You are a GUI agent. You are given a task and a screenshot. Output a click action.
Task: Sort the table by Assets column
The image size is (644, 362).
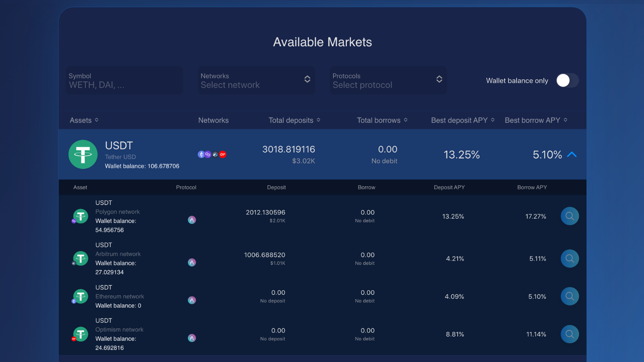84,120
